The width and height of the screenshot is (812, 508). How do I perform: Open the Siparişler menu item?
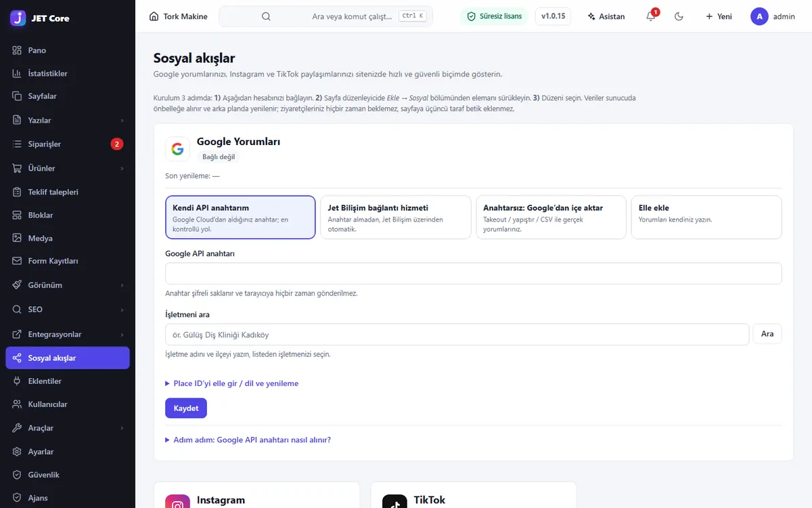(x=68, y=144)
